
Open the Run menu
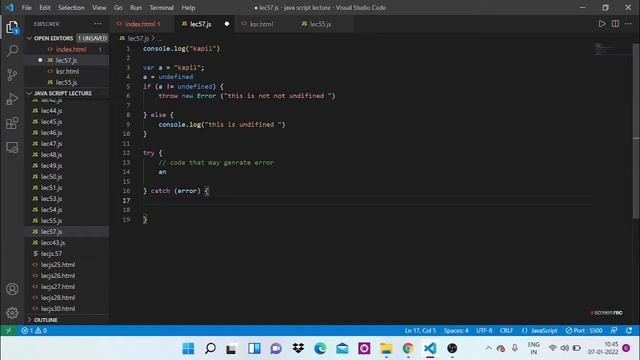tap(136, 7)
